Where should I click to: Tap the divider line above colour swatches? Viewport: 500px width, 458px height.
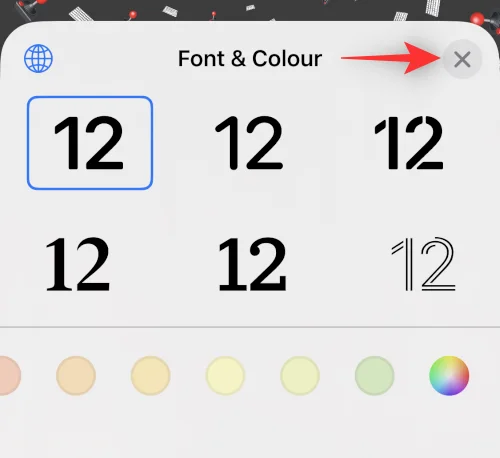[x=250, y=327]
